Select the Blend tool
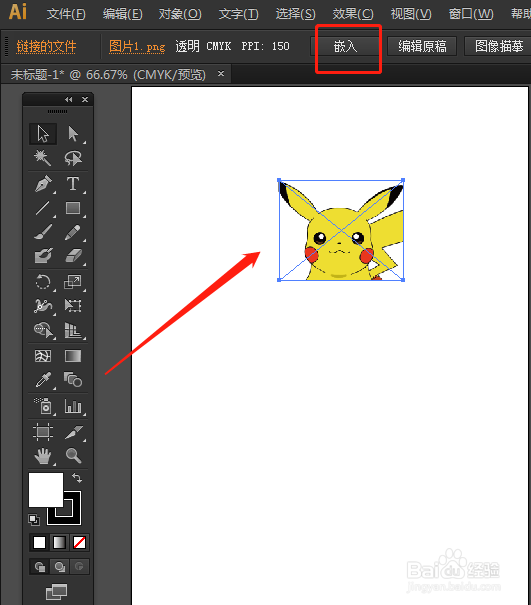 click(x=73, y=380)
